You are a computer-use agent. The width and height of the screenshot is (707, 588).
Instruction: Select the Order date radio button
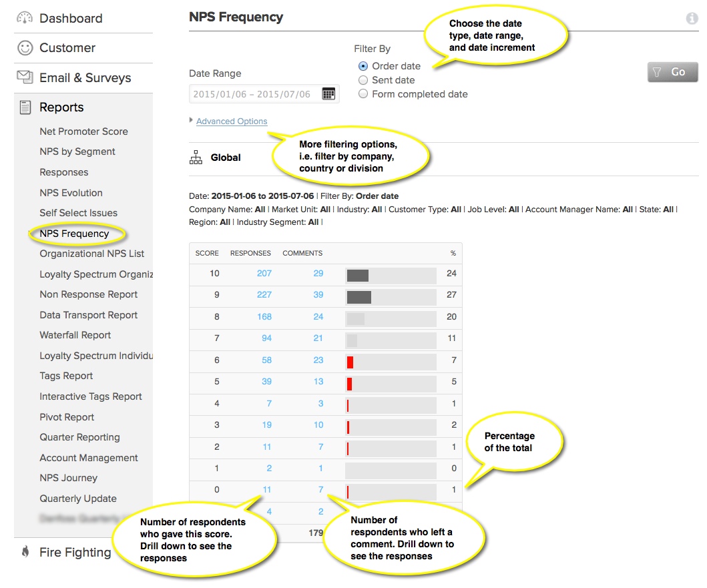pyautogui.click(x=362, y=66)
